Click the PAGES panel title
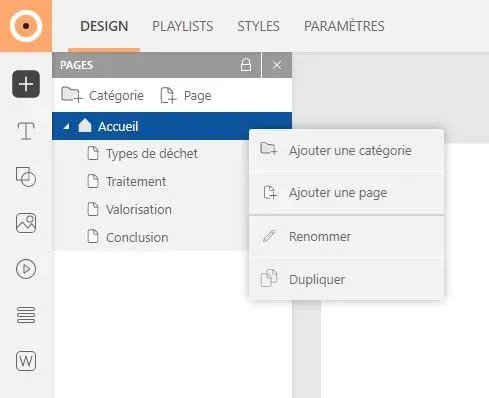This screenshot has width=489, height=398. tap(76, 65)
